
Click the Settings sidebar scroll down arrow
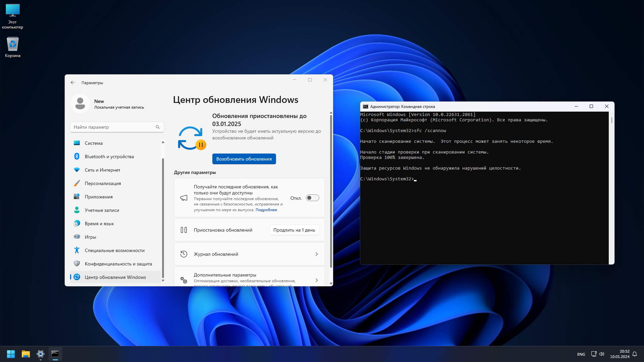pos(163,281)
